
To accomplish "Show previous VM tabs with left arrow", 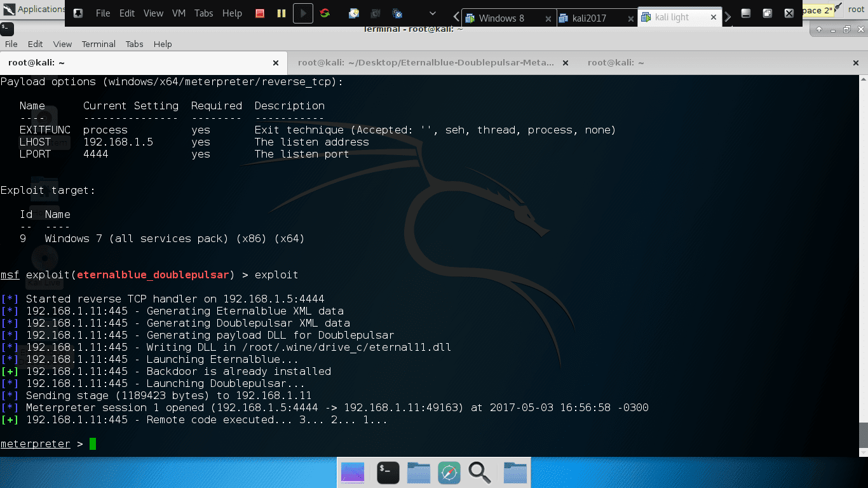I will (456, 17).
